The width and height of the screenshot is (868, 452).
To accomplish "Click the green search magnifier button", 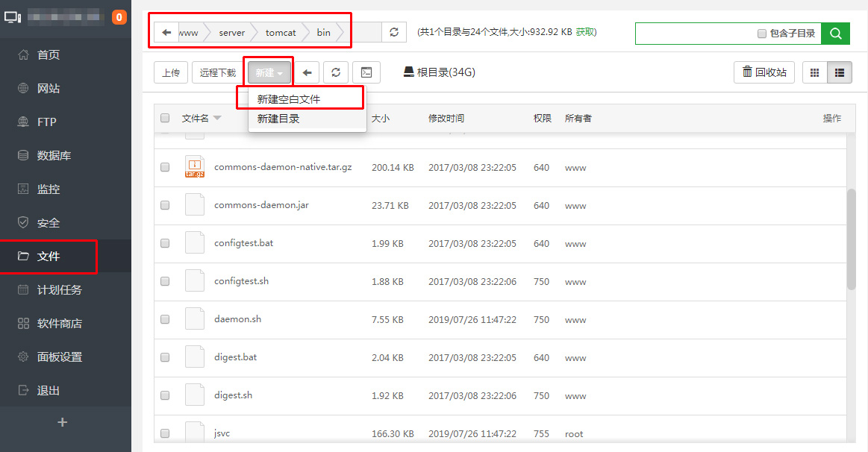I will (x=835, y=34).
